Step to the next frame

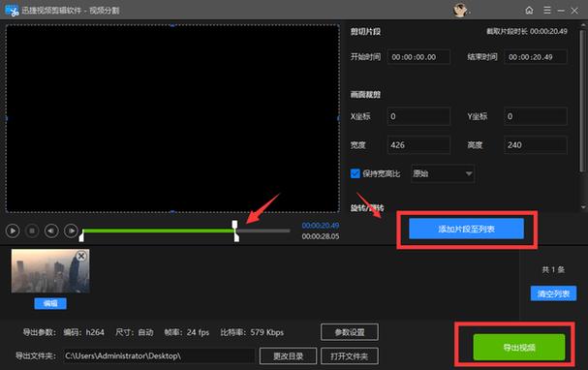tap(71, 231)
